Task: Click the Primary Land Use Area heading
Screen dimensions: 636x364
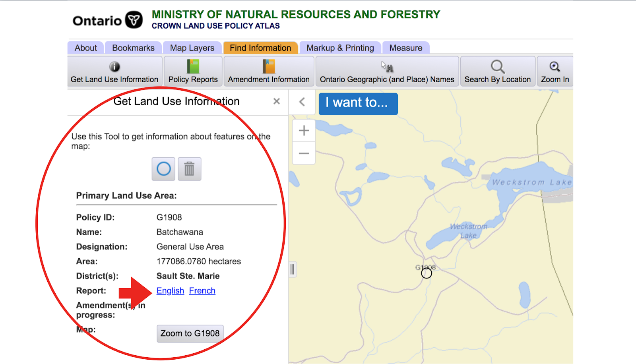Action: 126,196
